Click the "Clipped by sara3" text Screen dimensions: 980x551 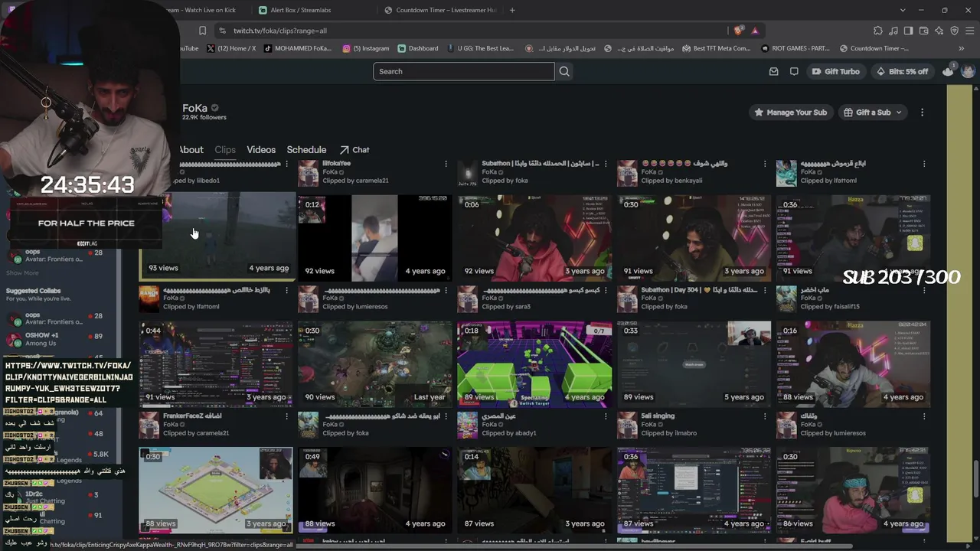506,307
